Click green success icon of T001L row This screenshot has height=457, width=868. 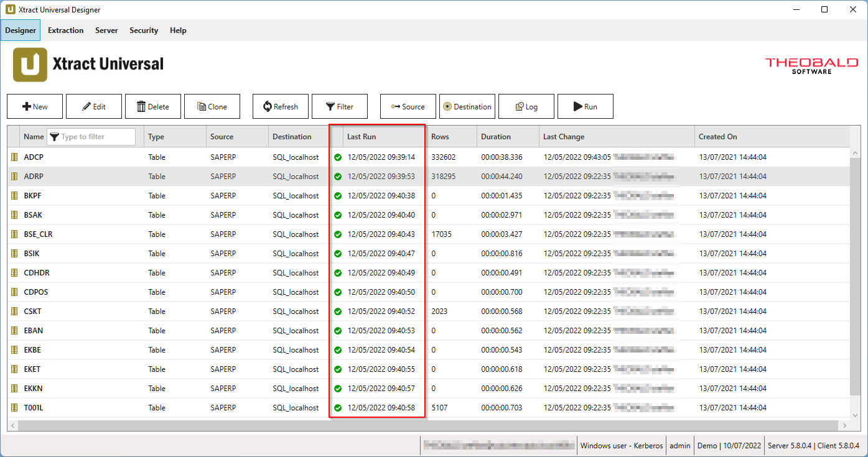coord(338,408)
